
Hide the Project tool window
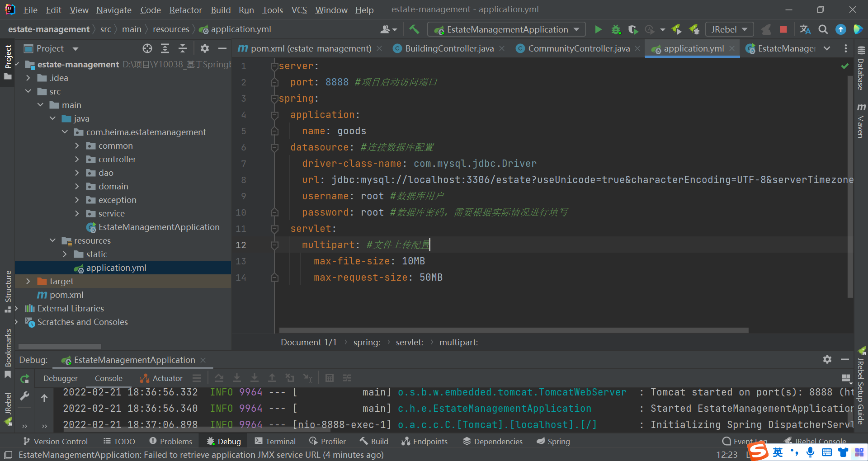(222, 48)
